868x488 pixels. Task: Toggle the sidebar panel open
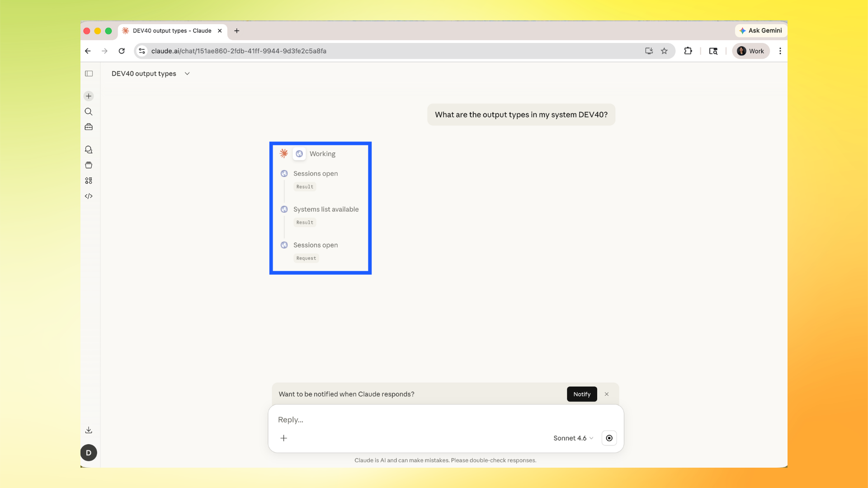(x=89, y=73)
